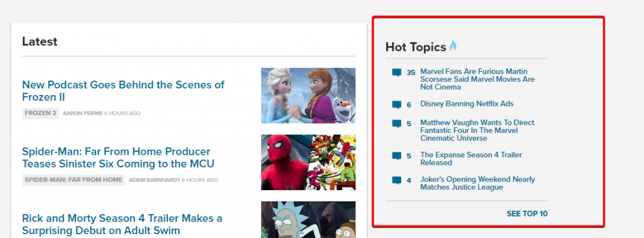
Task: Click the 35 comment count
Action: [411, 73]
